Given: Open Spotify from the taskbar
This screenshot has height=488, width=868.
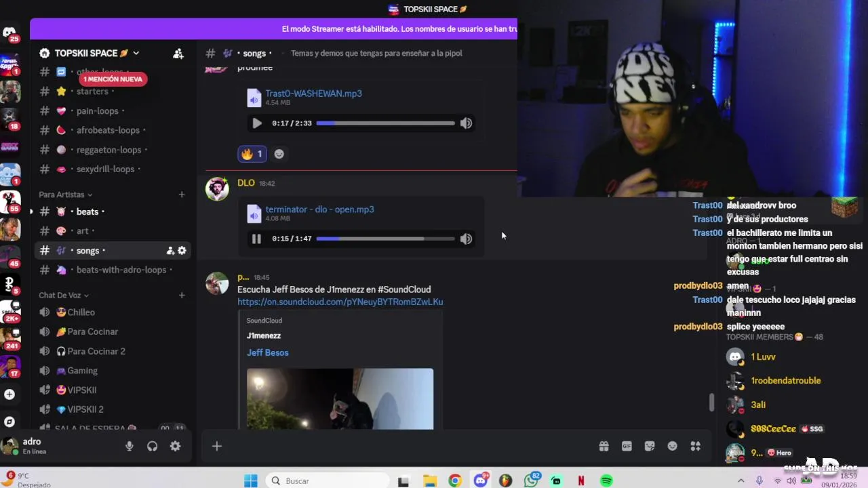Looking at the screenshot, I should click(x=607, y=481).
